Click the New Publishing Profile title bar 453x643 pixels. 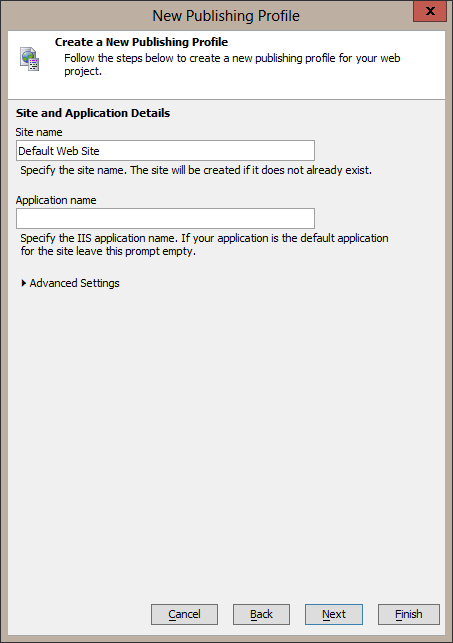pyautogui.click(x=226, y=16)
